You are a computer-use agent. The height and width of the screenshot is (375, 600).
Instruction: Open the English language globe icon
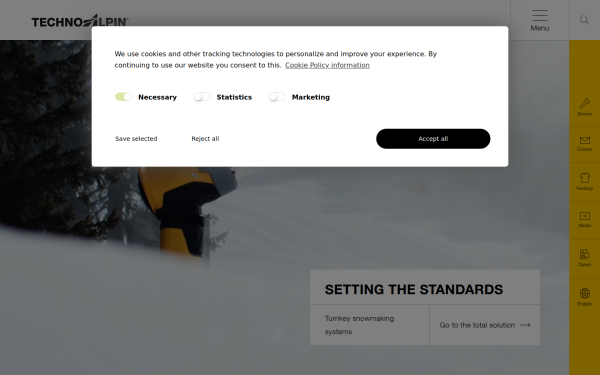click(584, 293)
